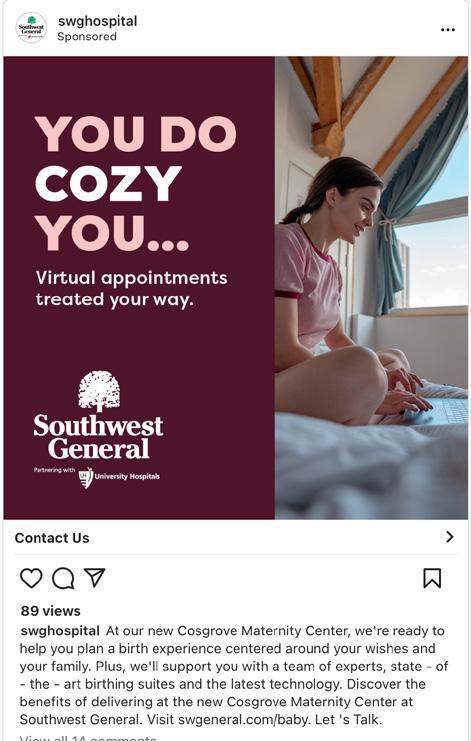This screenshot has height=741, width=471.
Task: Click the University Hospitals partner logo
Action: point(119,477)
